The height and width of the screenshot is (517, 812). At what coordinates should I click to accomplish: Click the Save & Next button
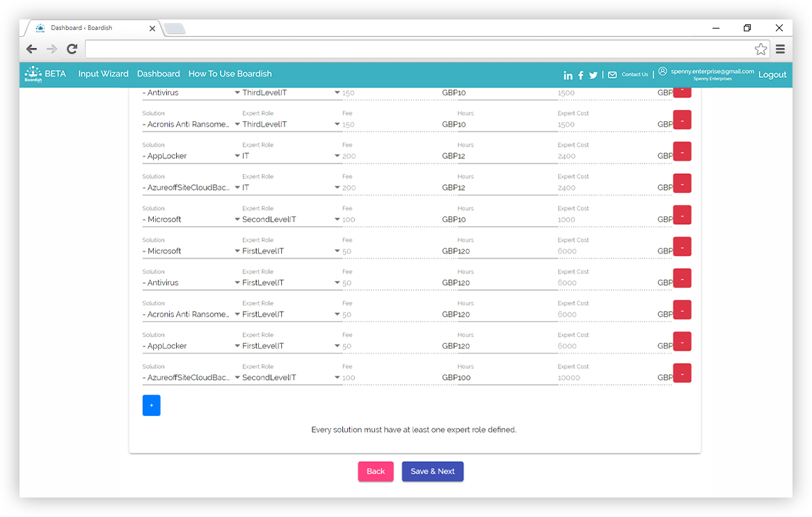tap(432, 471)
